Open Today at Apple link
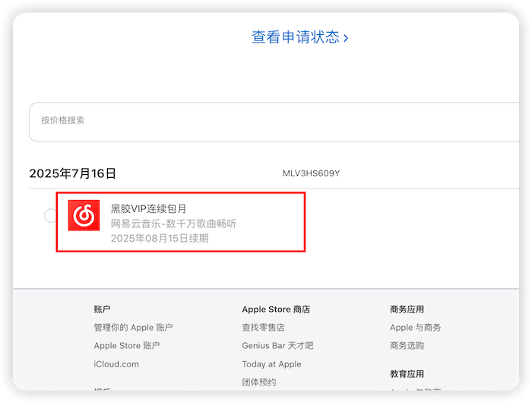 coord(271,364)
